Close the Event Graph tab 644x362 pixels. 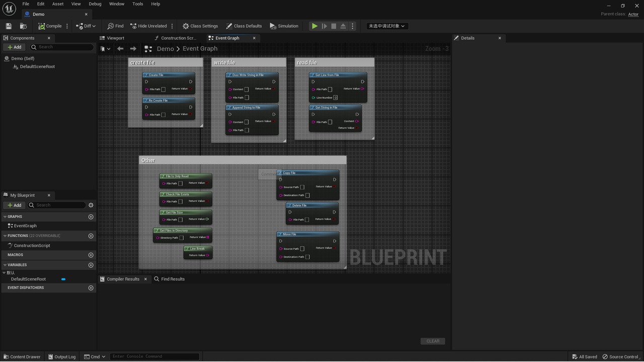(254, 38)
